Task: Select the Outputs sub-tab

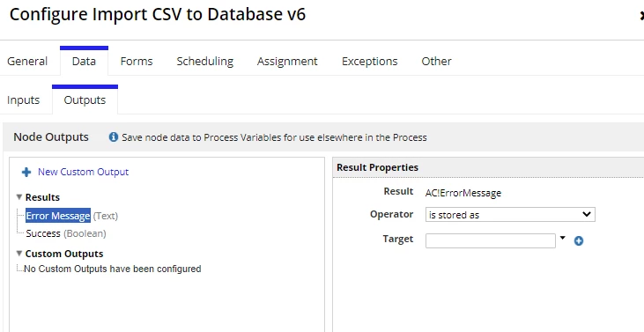Action: point(85,100)
